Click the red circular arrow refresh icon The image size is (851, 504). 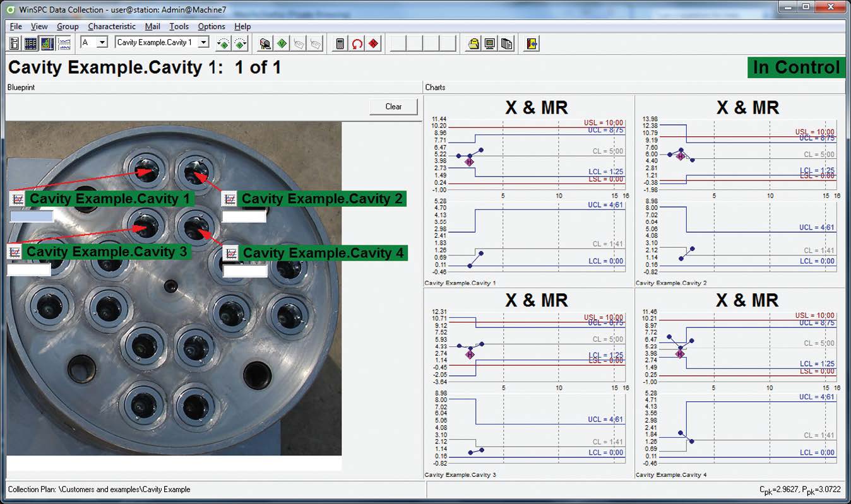click(x=357, y=44)
